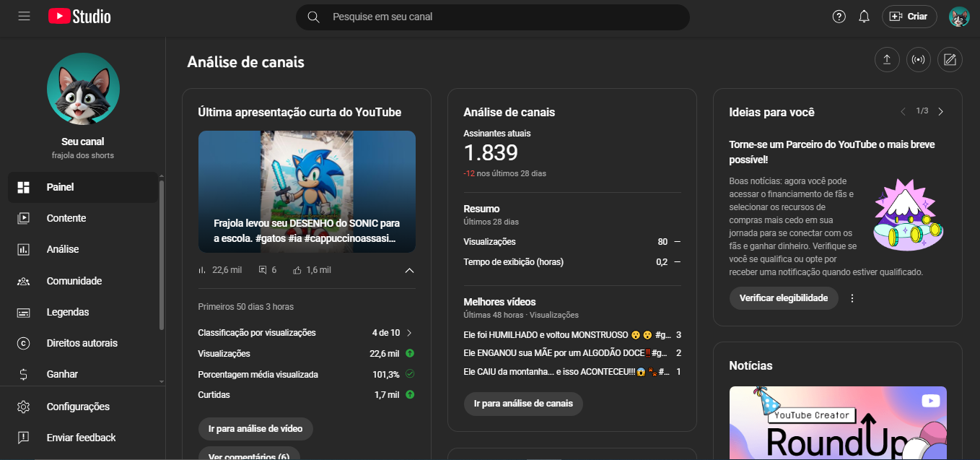Click the Visualizações 80 summary row
The width and height of the screenshot is (980, 460).
point(572,242)
